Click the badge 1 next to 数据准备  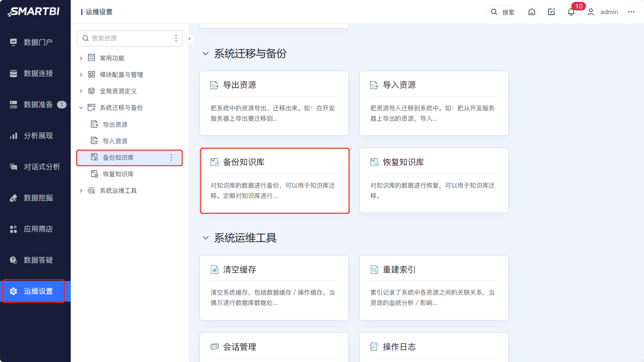(62, 105)
